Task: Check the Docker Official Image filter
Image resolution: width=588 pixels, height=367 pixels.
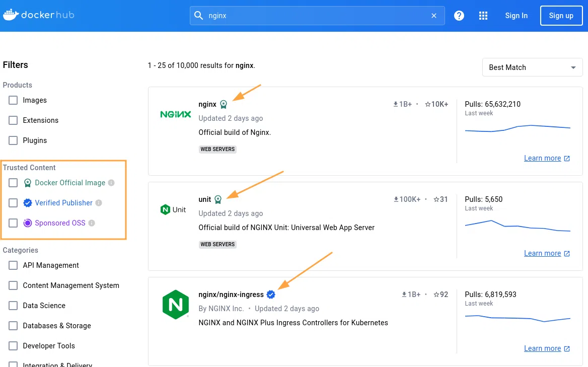Action: point(13,183)
